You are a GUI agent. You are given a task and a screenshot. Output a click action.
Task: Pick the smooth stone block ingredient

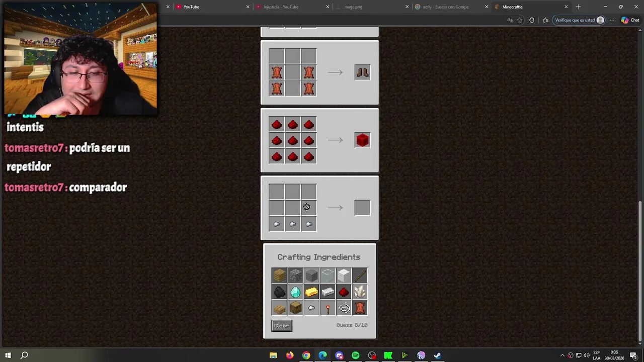[311, 276]
